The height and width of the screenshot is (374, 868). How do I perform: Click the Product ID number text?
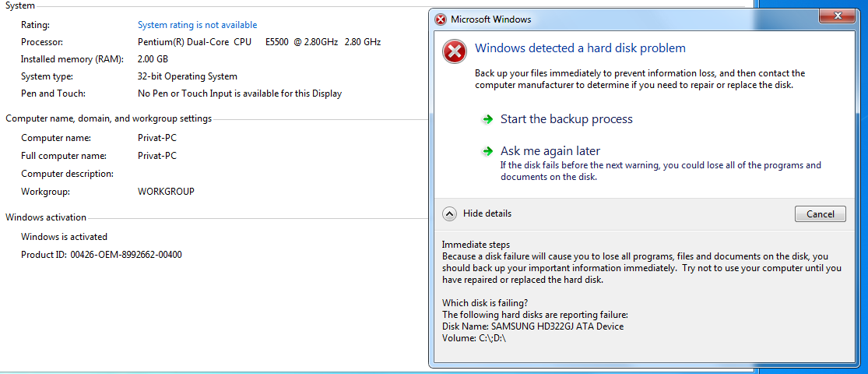(126, 255)
